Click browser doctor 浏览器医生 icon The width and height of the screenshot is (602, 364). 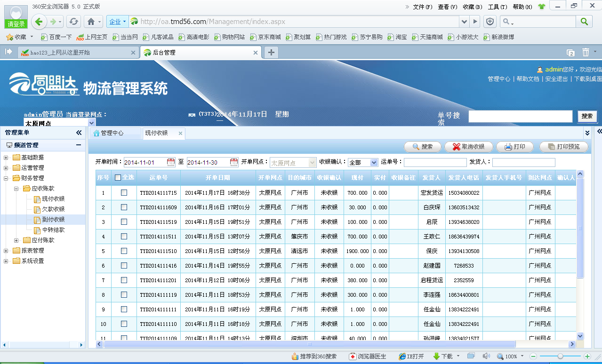pos(352,356)
